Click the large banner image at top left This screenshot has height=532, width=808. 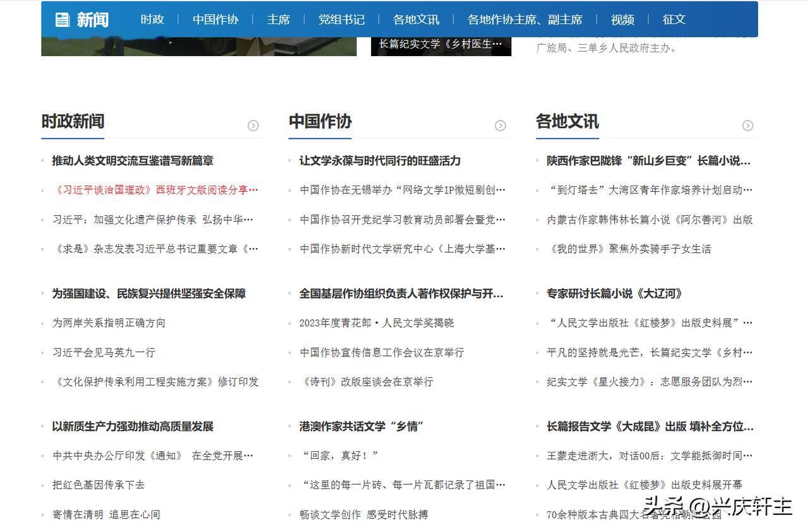click(199, 46)
